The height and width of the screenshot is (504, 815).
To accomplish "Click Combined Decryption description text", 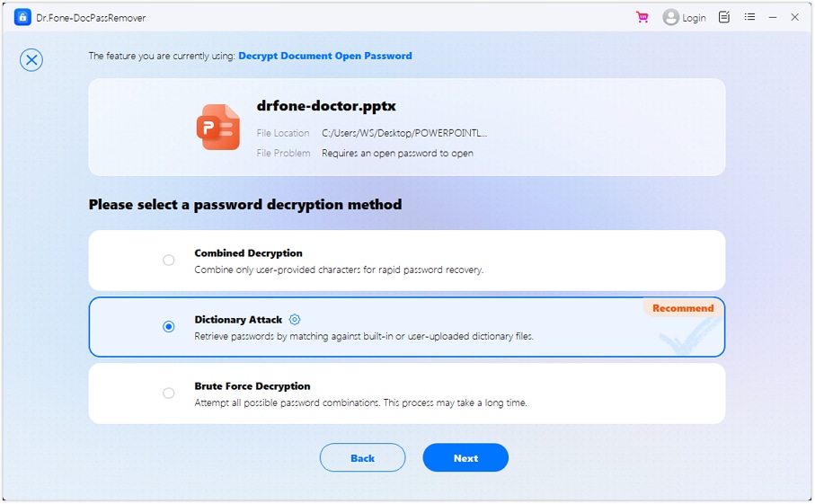I will tap(339, 270).
